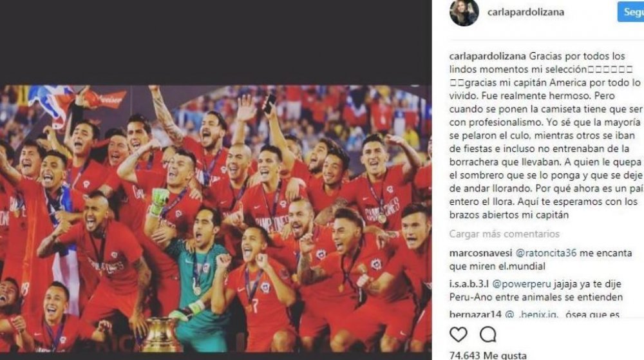Open the carlapardolizana profile picture
This screenshot has width=644, height=360.
(x=464, y=12)
